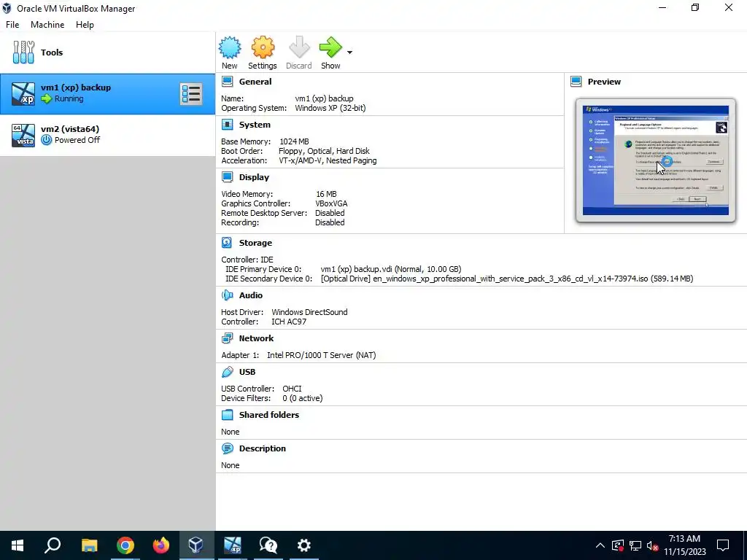Open the Storage section header link
747x560 pixels.
(x=255, y=243)
